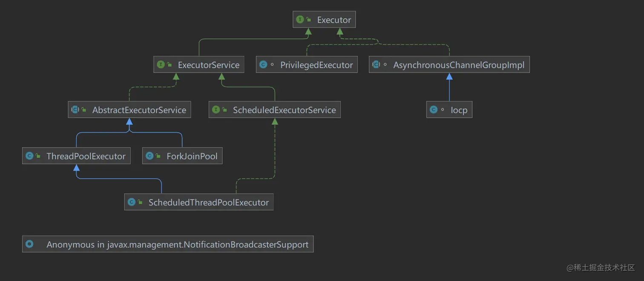Click the interface icon on ExecutorService node
The image size is (644, 281).
click(x=161, y=64)
